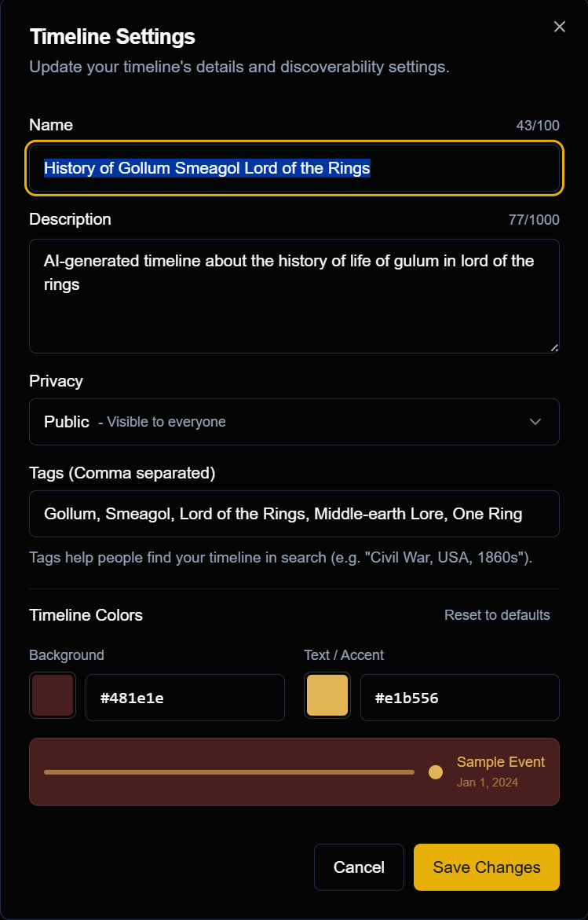The image size is (588, 920).
Task: Click the timeline Name input field
Action: pyautogui.click(x=294, y=168)
